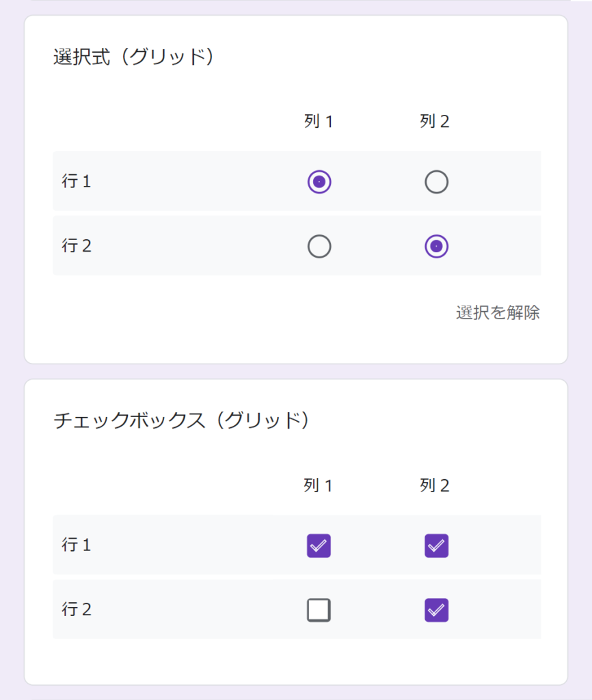
Task: Click 列 1 header in the 選択式 grid
Action: pyautogui.click(x=319, y=122)
